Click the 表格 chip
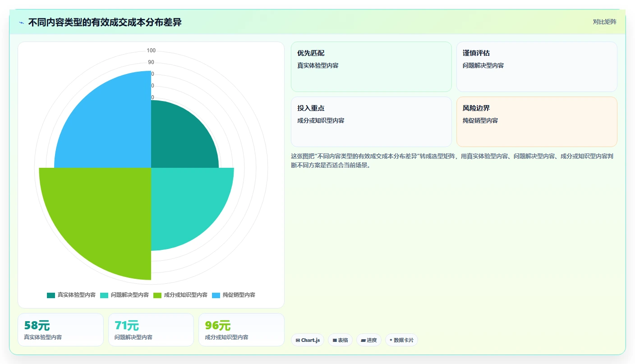635x364 pixels. [x=340, y=340]
